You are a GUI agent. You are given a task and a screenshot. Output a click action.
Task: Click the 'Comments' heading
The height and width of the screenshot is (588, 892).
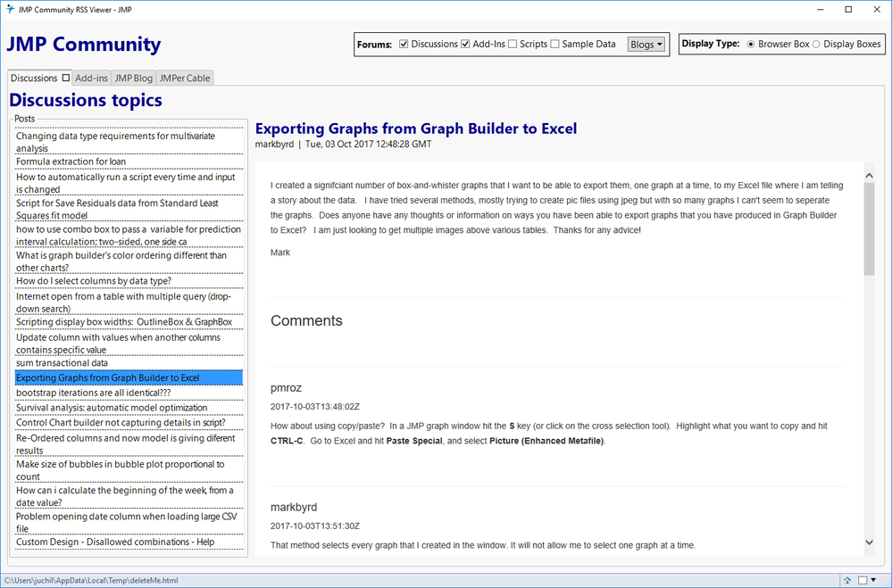[306, 320]
